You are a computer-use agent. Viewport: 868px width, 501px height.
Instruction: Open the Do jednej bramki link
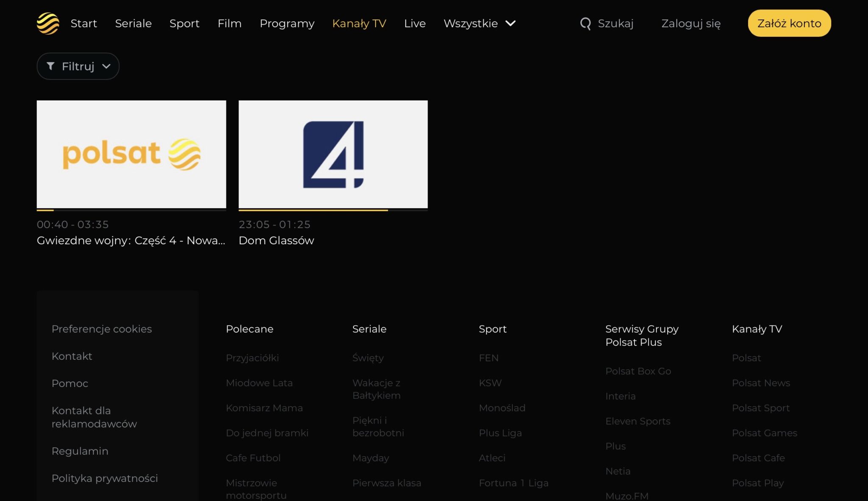pos(267,433)
